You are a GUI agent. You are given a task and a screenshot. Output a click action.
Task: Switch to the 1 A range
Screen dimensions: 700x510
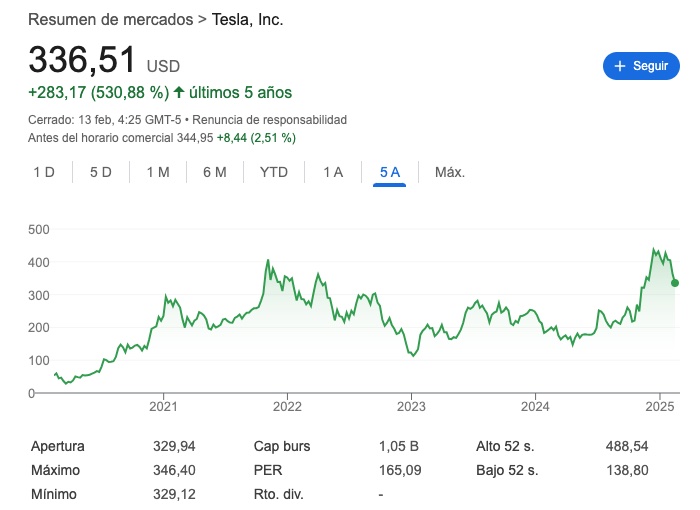click(333, 172)
